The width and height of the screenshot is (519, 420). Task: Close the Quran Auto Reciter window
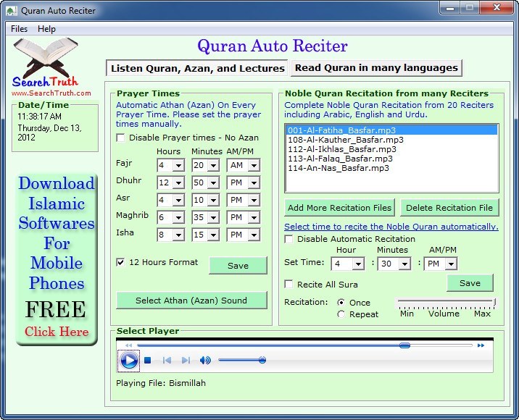click(x=497, y=7)
